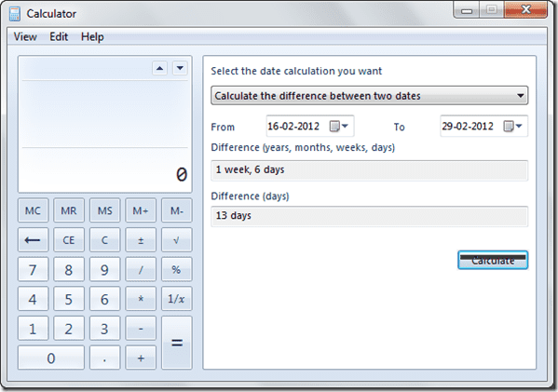This screenshot has width=558, height=392.
Task: Open the To date calendar picker
Action: 512,127
